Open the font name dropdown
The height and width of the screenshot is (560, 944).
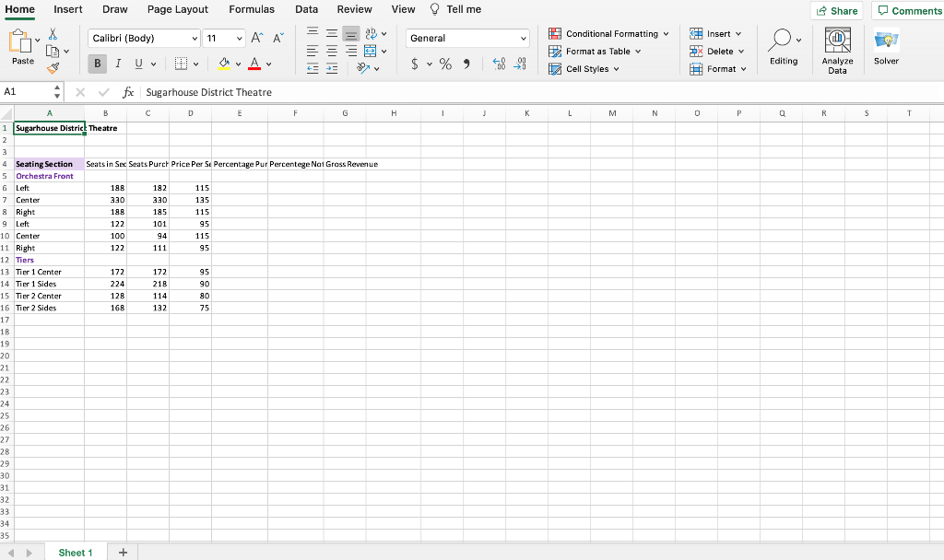195,38
